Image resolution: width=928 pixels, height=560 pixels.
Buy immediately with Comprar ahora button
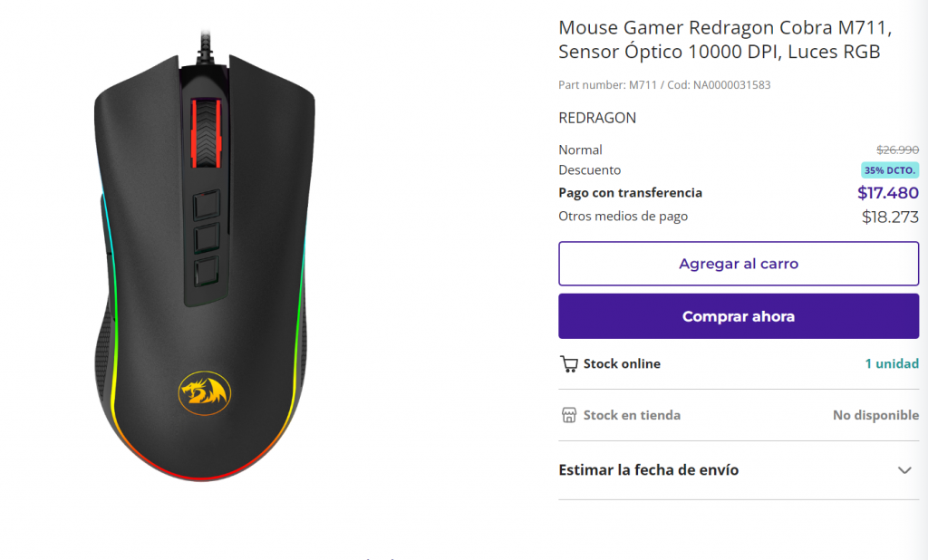(x=739, y=316)
